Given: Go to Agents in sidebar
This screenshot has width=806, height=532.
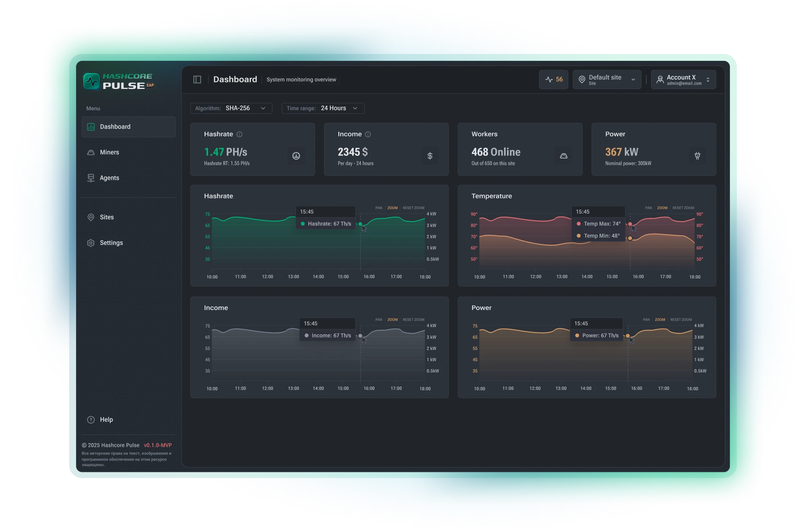Looking at the screenshot, I should (109, 178).
